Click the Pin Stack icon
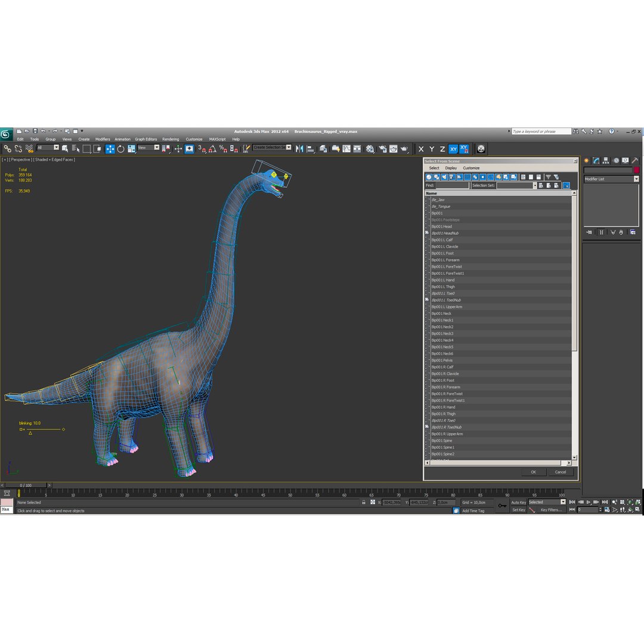 (x=589, y=232)
